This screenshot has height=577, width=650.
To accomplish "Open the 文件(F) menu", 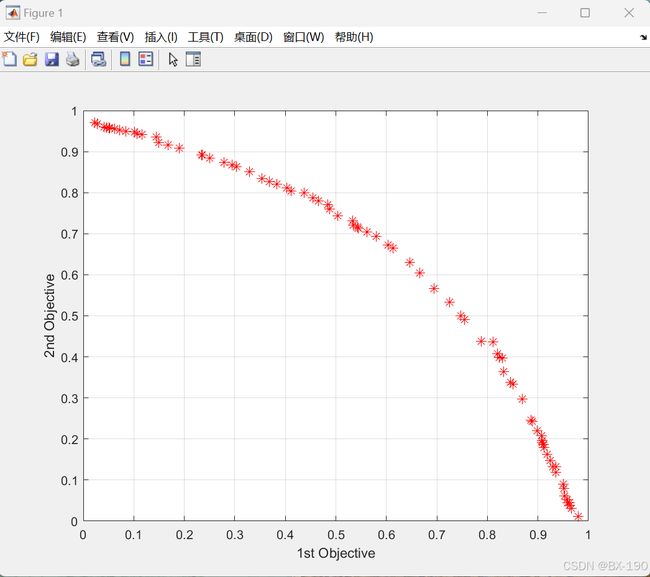I will tap(22, 37).
